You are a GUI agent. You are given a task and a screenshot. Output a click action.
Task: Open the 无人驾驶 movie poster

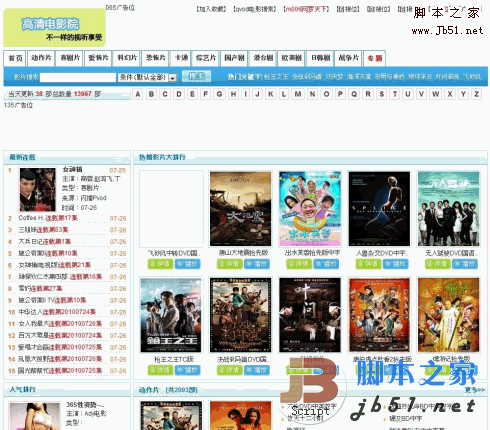pyautogui.click(x=448, y=209)
